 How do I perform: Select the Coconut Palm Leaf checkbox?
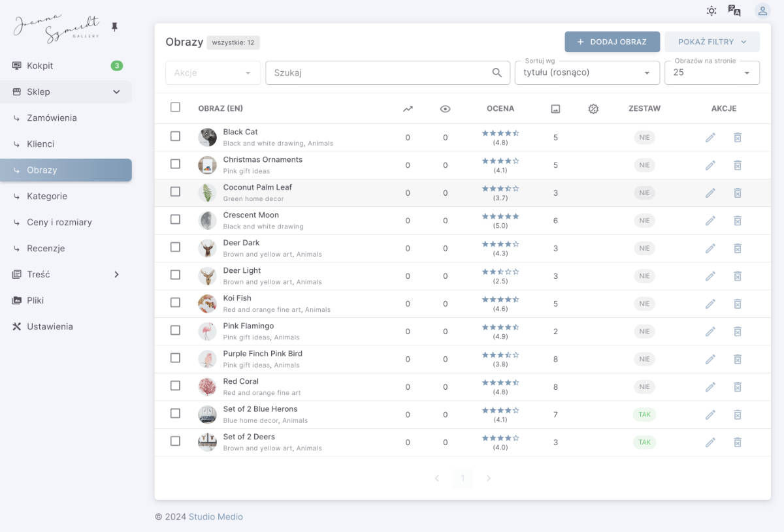[175, 192]
